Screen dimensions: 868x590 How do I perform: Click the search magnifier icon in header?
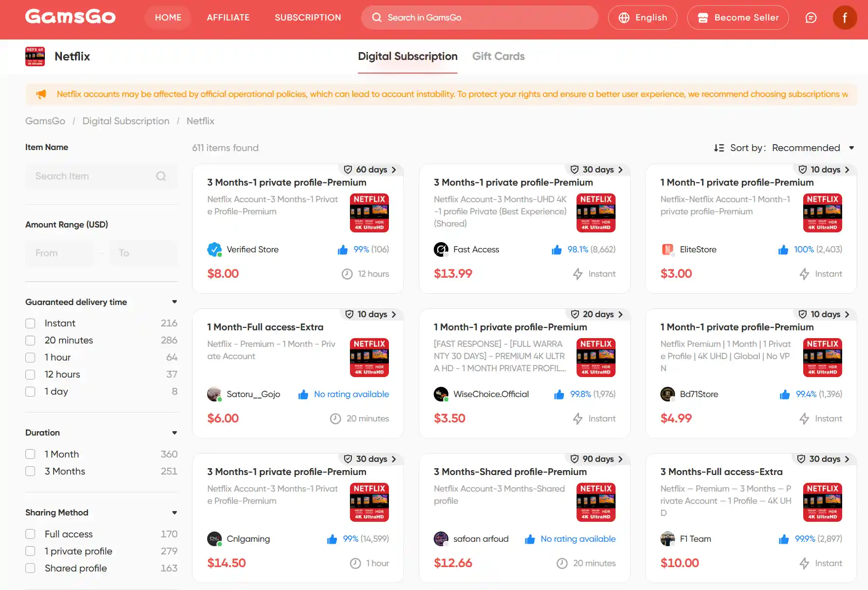[x=377, y=18]
